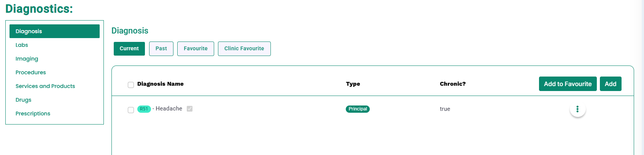Switch to the Current diagnosis tab
Screen dimensions: 644x155
(x=129, y=49)
